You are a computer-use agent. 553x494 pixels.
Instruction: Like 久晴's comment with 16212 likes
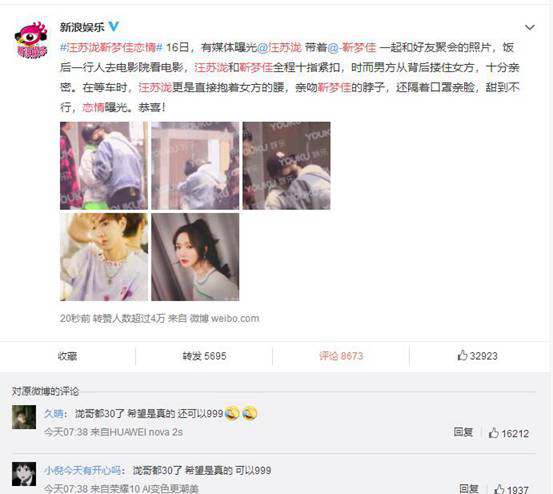(x=509, y=433)
